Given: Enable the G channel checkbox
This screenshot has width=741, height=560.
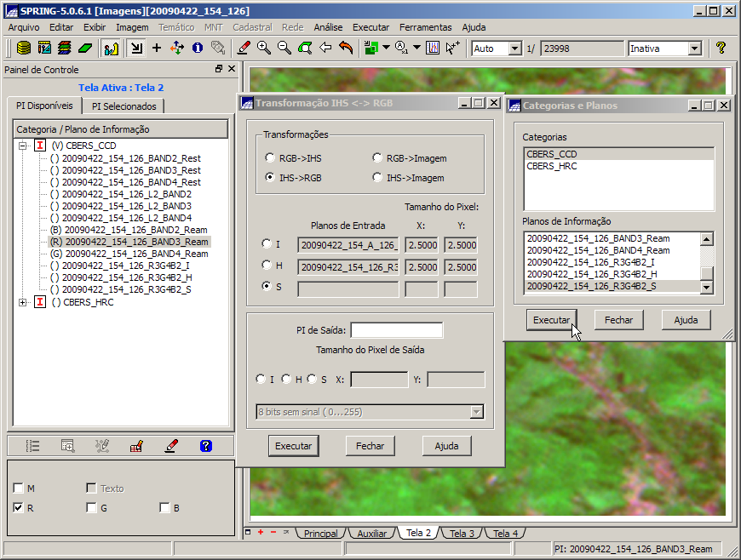Looking at the screenshot, I should click(91, 508).
